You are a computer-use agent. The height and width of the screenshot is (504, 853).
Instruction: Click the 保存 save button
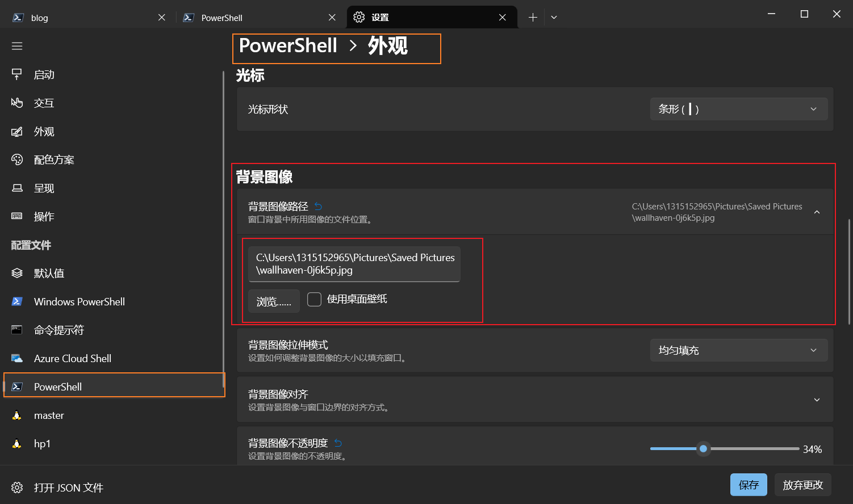[x=748, y=485]
